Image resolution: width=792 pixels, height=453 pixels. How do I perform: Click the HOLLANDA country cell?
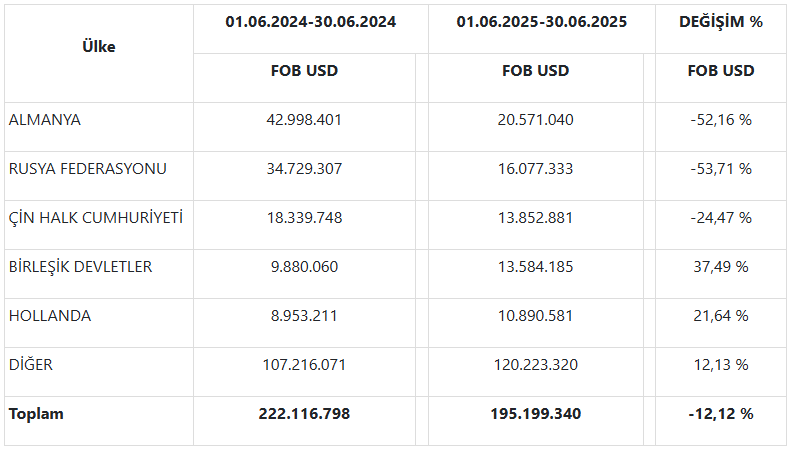[x=49, y=315]
